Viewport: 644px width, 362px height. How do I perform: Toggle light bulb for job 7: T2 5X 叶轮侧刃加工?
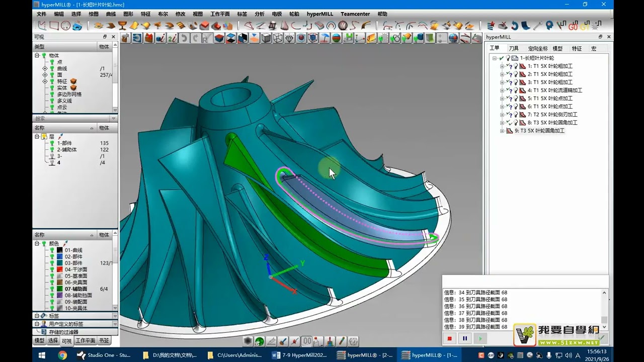tap(516, 115)
